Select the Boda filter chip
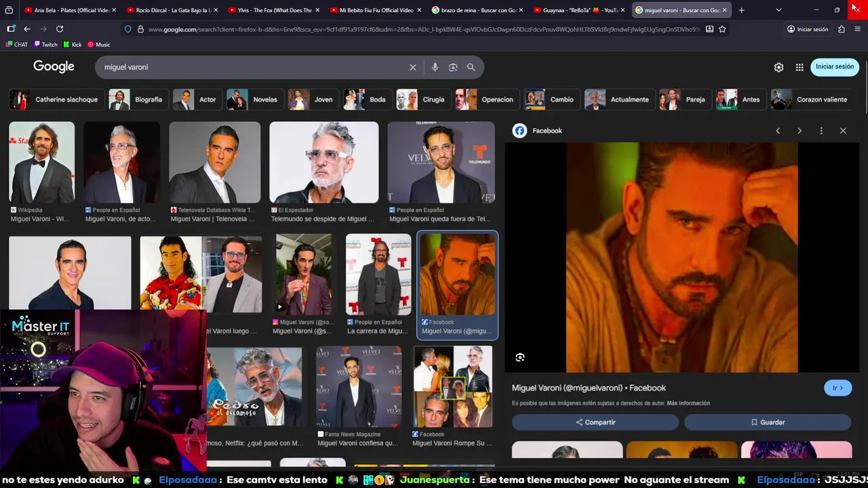 (x=368, y=100)
